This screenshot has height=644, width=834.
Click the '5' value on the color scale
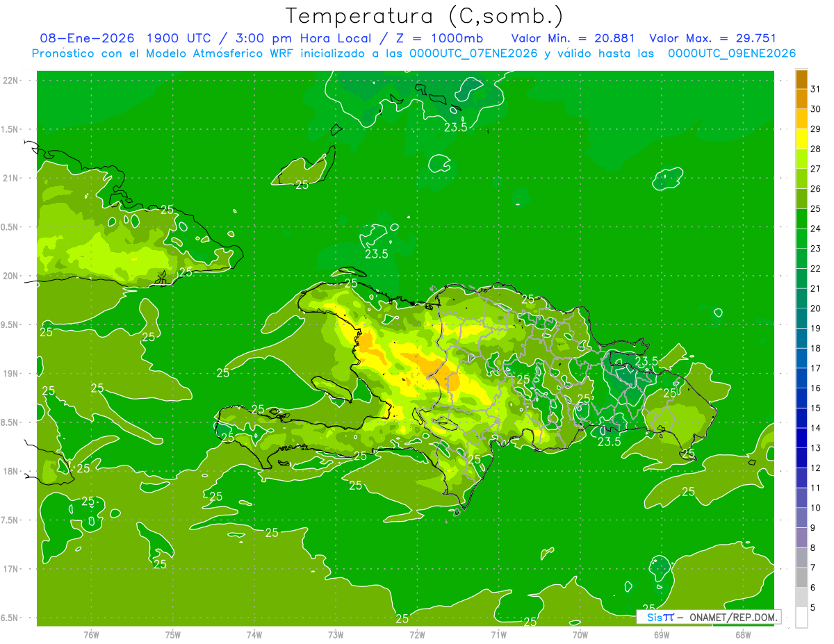[x=812, y=608]
